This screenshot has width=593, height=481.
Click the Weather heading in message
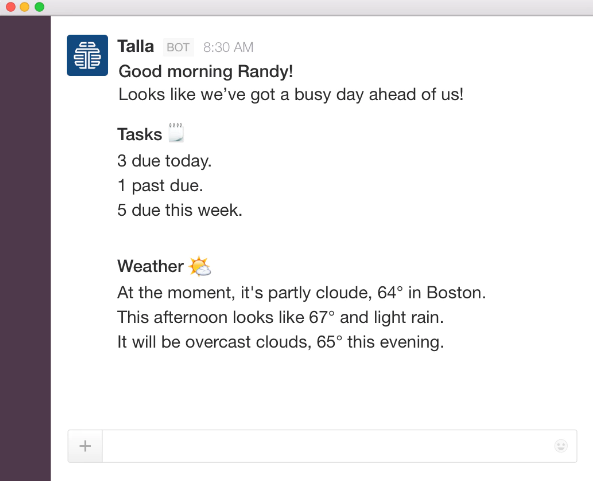pyautogui.click(x=151, y=266)
